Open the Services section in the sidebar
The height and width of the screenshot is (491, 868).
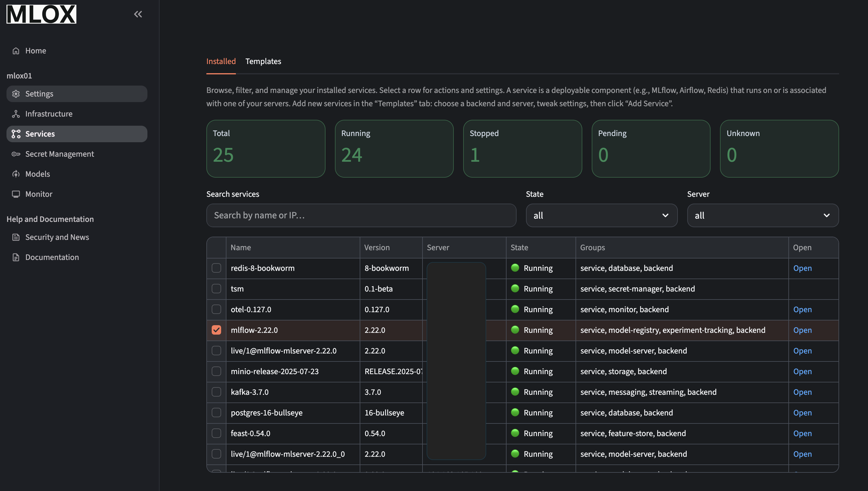(x=40, y=134)
